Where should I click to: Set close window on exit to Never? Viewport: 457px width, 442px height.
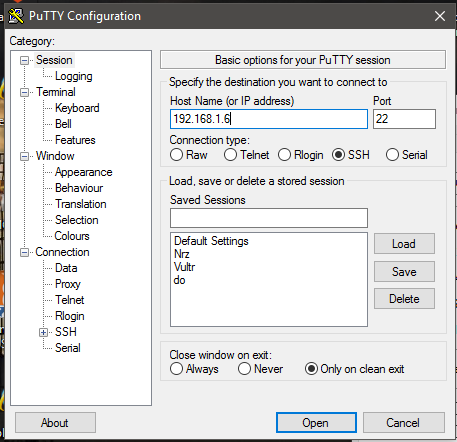click(244, 369)
